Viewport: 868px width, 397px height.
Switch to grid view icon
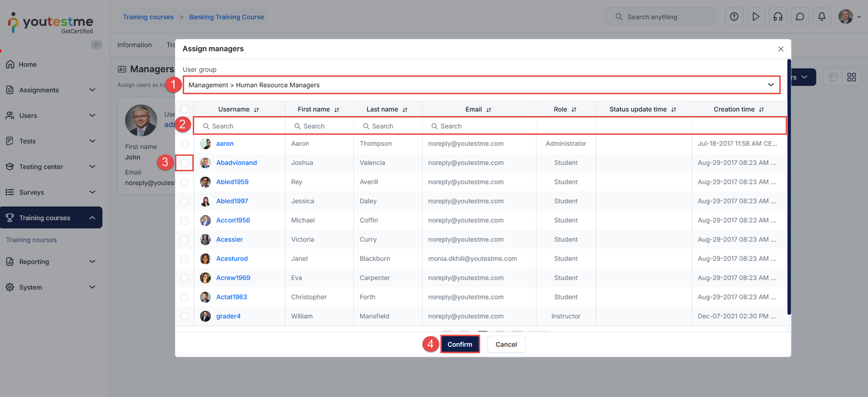pyautogui.click(x=851, y=78)
